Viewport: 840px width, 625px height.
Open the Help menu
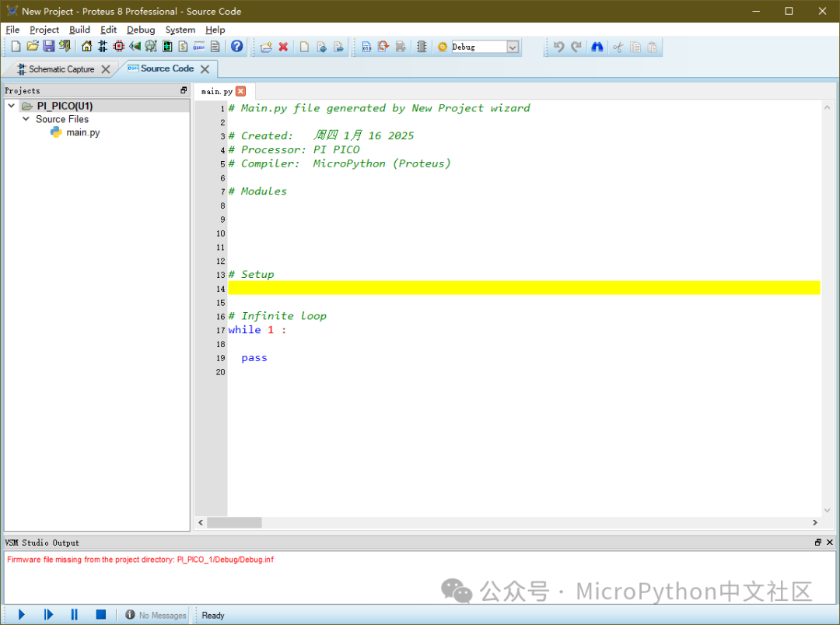click(215, 30)
